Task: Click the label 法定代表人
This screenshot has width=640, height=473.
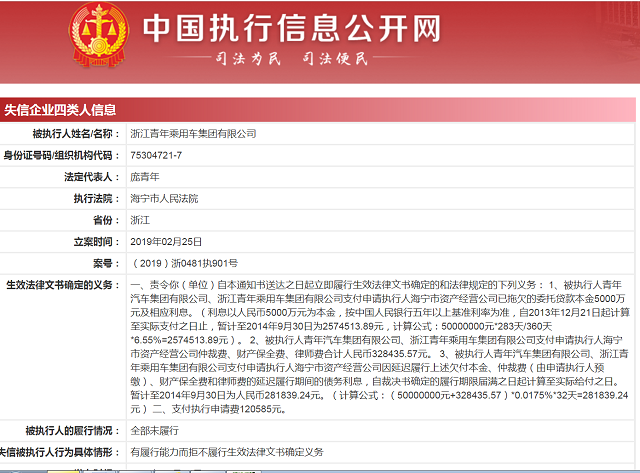Action: coord(92,177)
